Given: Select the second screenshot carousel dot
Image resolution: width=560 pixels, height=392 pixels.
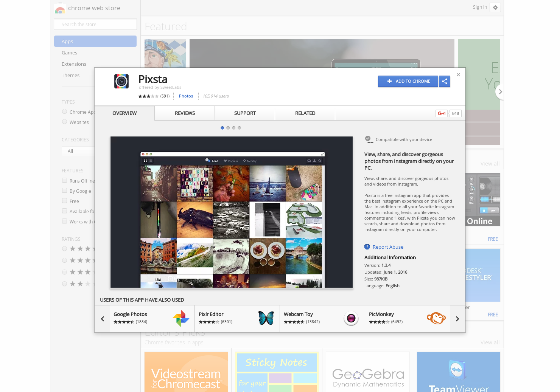Looking at the screenshot, I should tap(228, 128).
